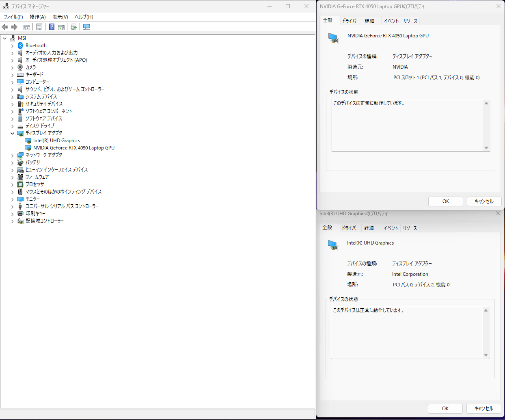Click the キーボード keyboard icon

[x=20, y=75]
